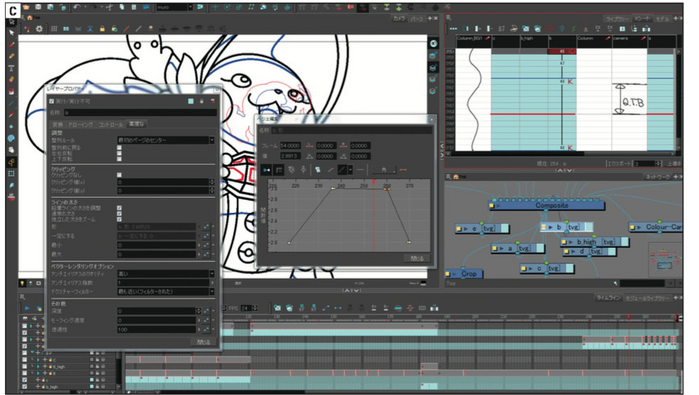The width and height of the screenshot is (699, 395).
Task: Toggle second checkbox under ラインの太さ
Action: 119,214
